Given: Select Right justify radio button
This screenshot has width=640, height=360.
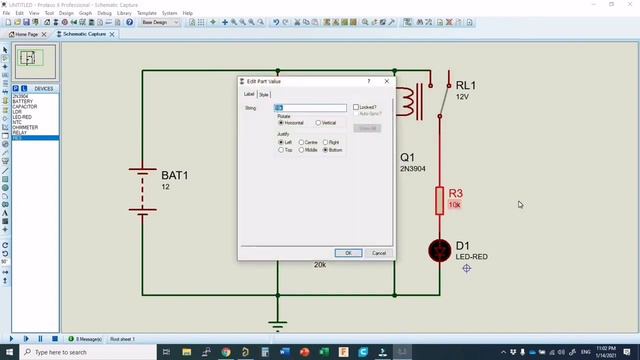Looking at the screenshot, I should pyautogui.click(x=325, y=142).
